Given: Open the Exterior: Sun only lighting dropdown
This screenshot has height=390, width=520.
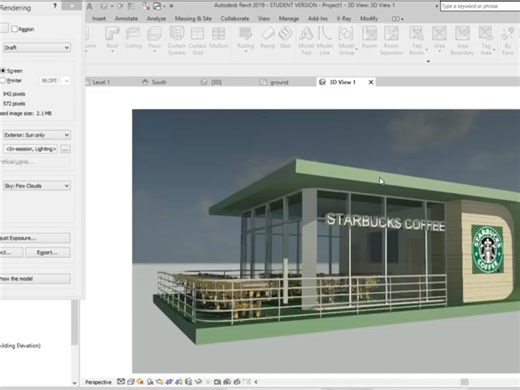Looking at the screenshot, I should [x=37, y=135].
